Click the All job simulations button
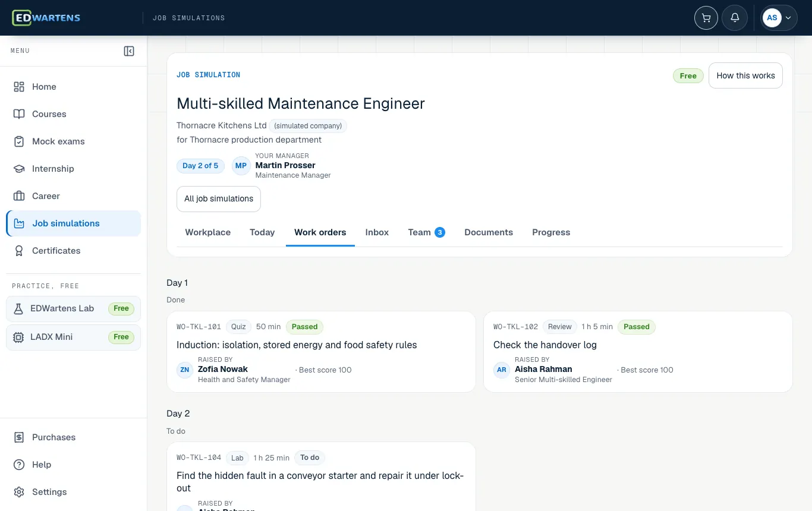The height and width of the screenshot is (511, 812). pyautogui.click(x=219, y=199)
